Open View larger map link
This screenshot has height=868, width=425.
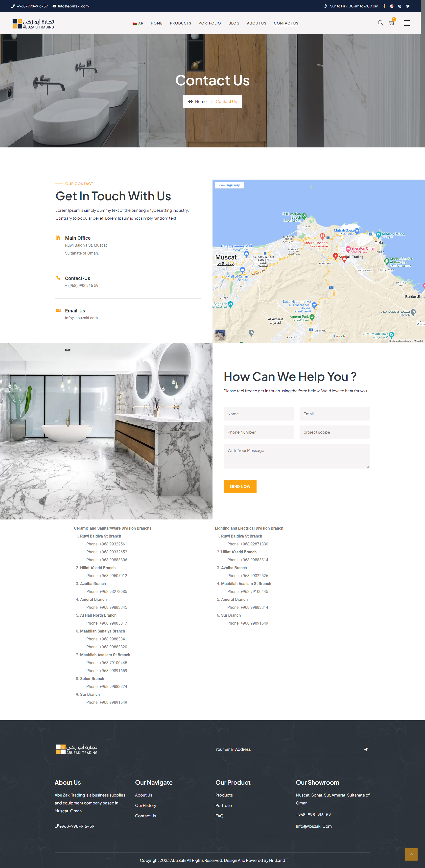point(229,185)
